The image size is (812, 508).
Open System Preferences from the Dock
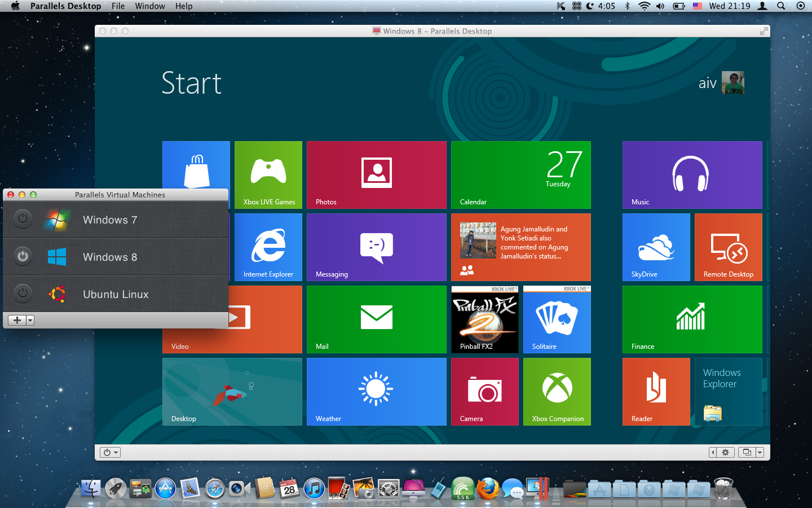389,488
